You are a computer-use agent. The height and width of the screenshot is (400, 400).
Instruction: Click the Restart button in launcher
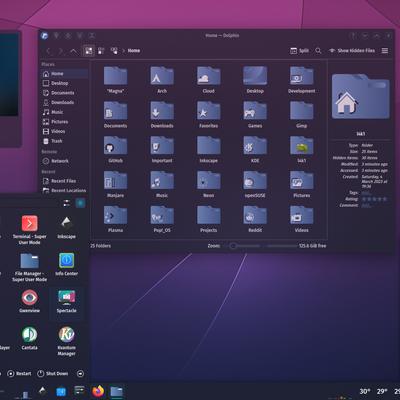click(19, 374)
